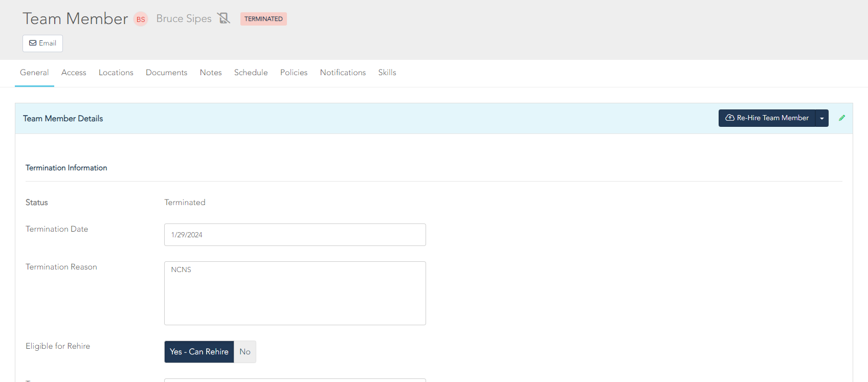The width and height of the screenshot is (868, 382).
Task: Switch to the Policies tab
Action: click(x=294, y=73)
